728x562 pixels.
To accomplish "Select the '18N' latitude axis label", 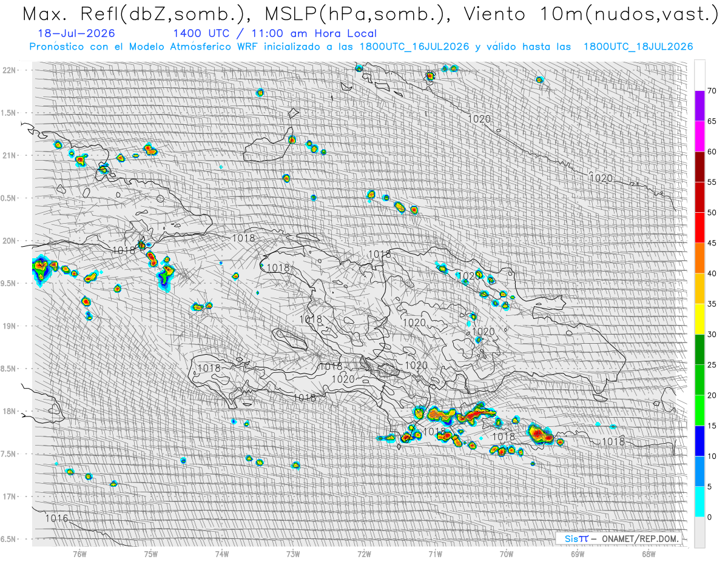I will tap(10, 411).
